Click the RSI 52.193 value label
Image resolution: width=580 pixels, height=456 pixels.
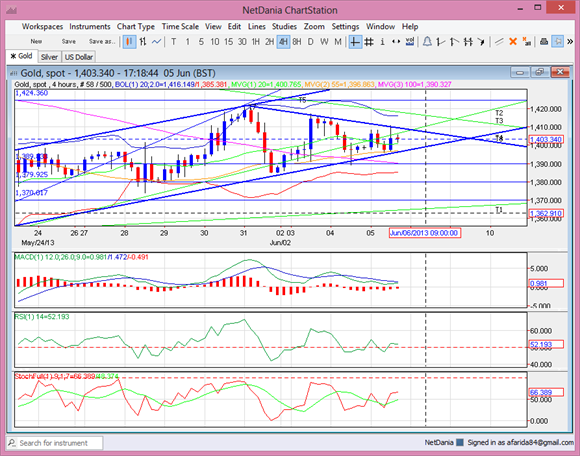(546, 345)
